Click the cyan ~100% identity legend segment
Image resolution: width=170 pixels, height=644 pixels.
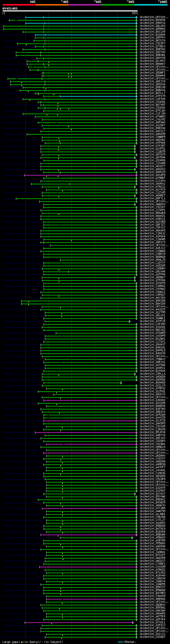[x=151, y=5]
